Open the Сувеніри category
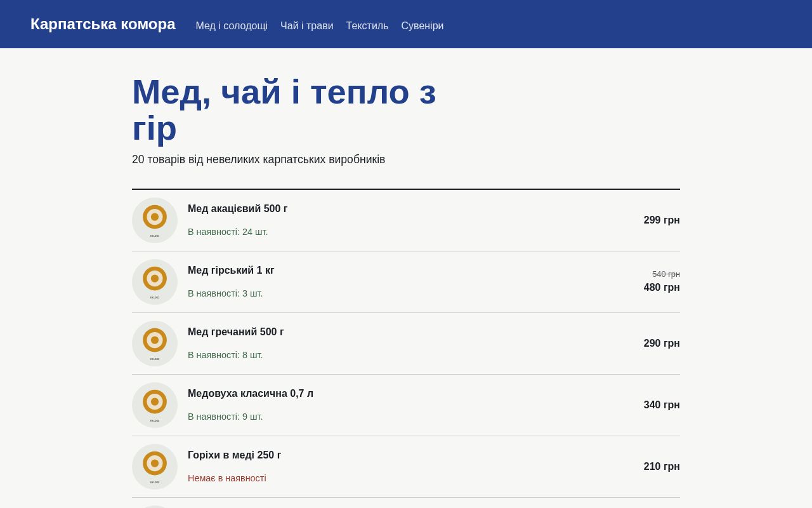The height and width of the screenshot is (508, 812). 422,26
